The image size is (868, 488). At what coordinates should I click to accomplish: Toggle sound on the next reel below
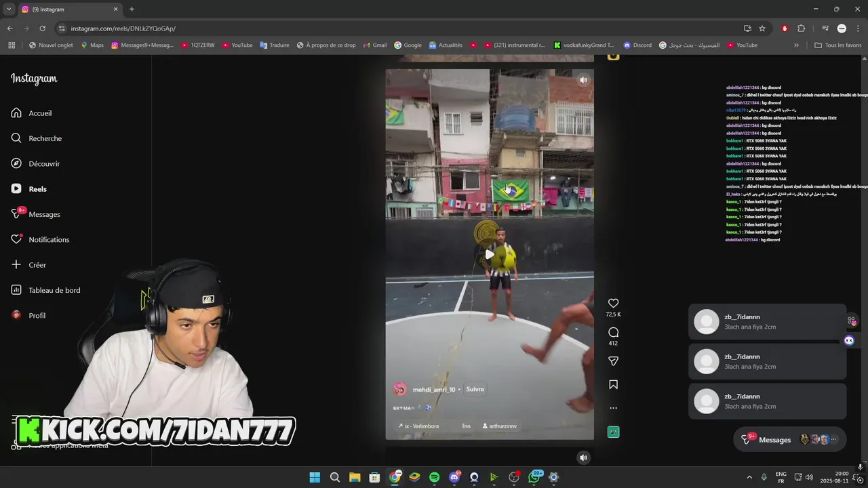[x=583, y=457]
